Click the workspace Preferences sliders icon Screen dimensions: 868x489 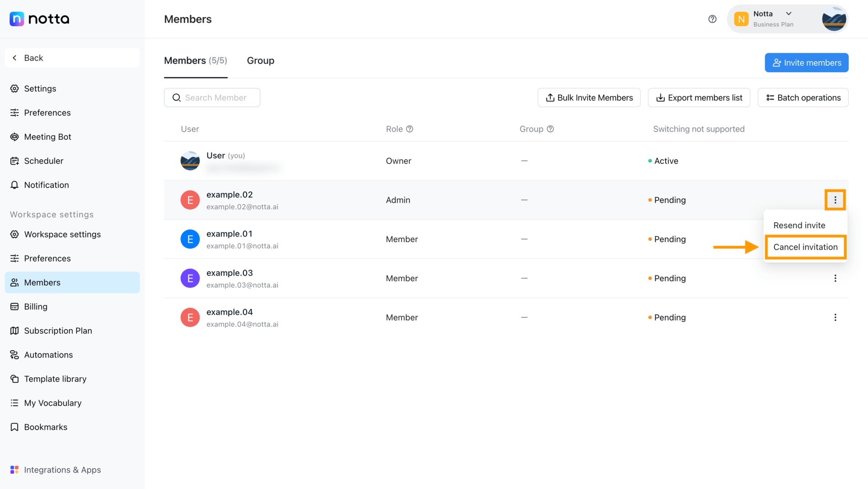tap(15, 258)
